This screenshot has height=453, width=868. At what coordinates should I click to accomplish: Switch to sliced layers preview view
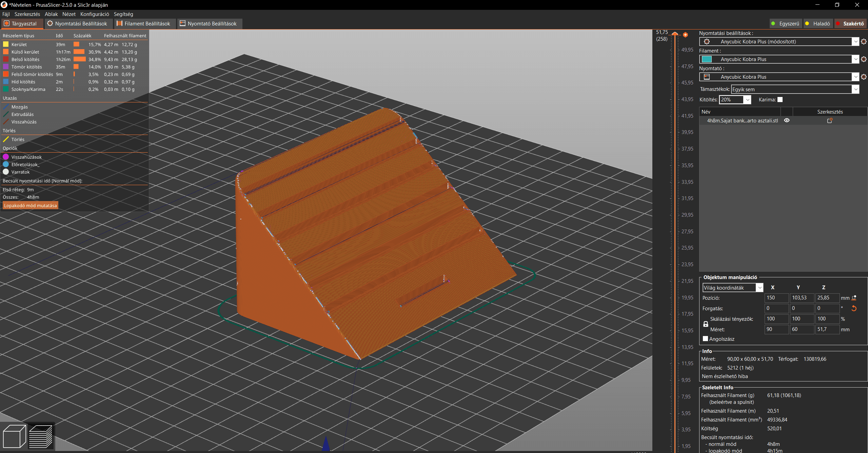coord(41,436)
